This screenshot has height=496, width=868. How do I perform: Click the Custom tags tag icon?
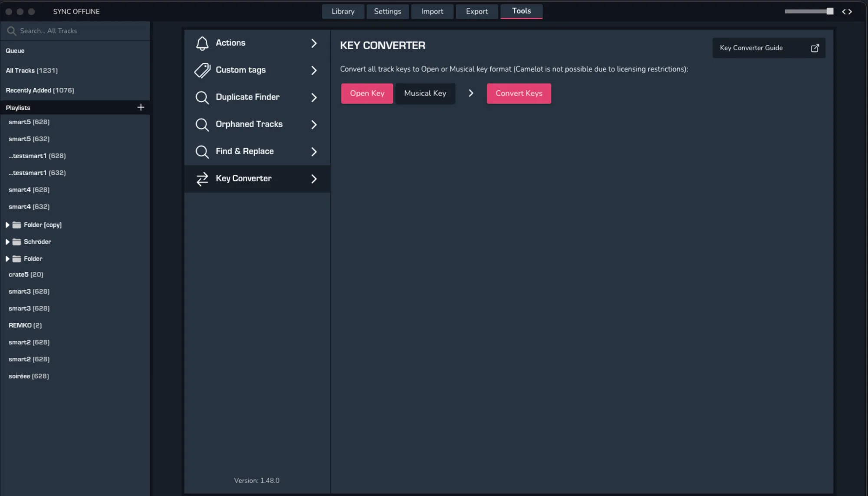[x=202, y=70]
